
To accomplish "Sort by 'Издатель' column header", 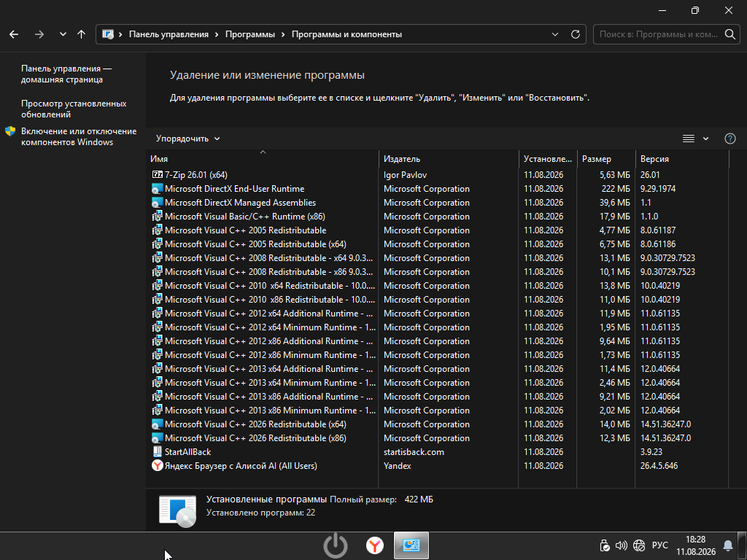I will tap(449, 159).
